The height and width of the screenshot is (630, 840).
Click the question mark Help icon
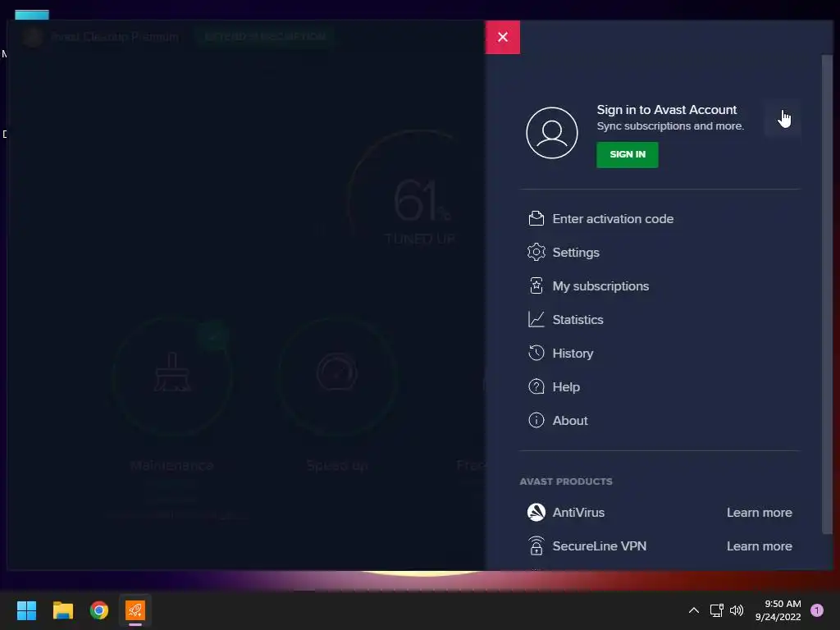point(536,386)
